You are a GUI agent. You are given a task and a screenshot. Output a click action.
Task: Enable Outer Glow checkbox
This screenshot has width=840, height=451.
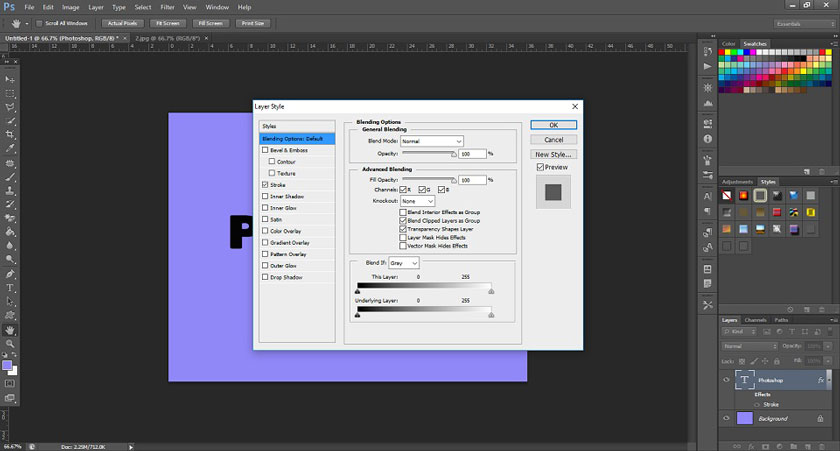[265, 265]
